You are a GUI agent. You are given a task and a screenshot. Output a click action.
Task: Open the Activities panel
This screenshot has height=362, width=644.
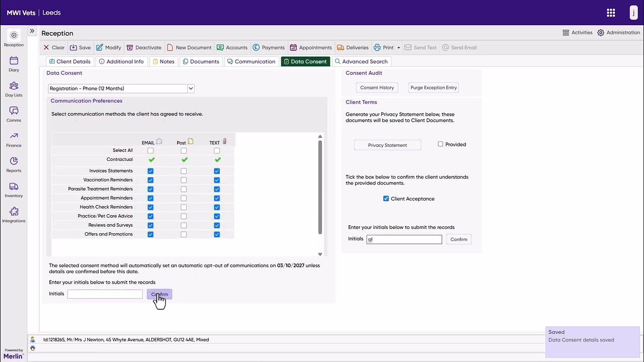coord(578,33)
